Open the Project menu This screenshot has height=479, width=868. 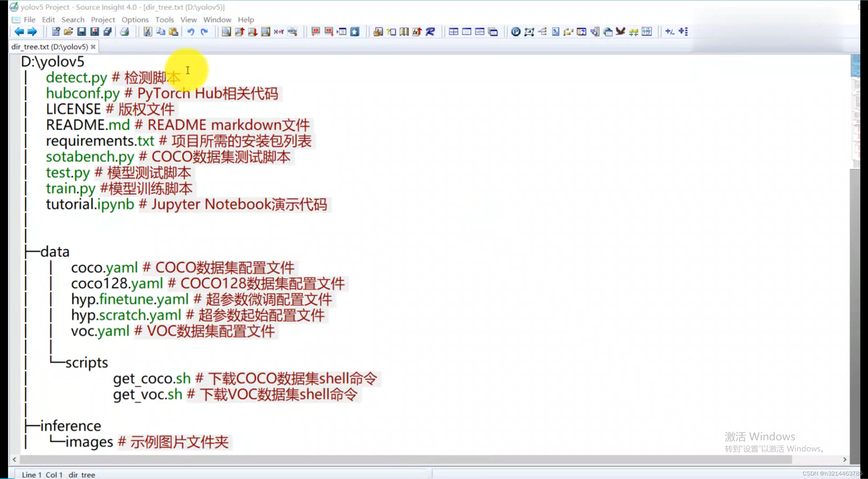(x=103, y=20)
